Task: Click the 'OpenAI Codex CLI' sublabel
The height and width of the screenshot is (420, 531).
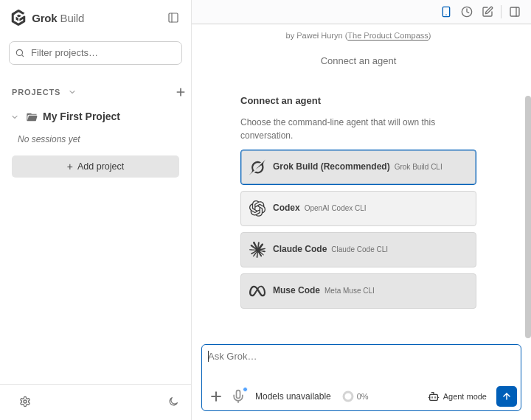Action: [336, 208]
